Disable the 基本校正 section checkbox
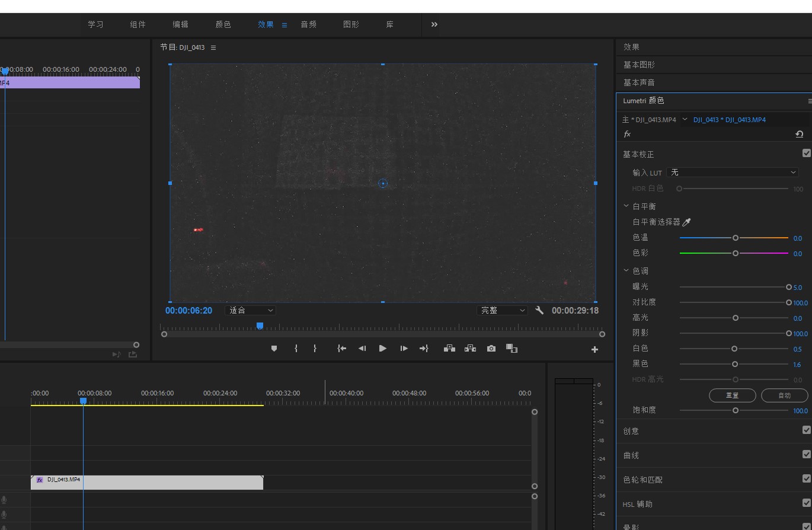 [x=806, y=153]
